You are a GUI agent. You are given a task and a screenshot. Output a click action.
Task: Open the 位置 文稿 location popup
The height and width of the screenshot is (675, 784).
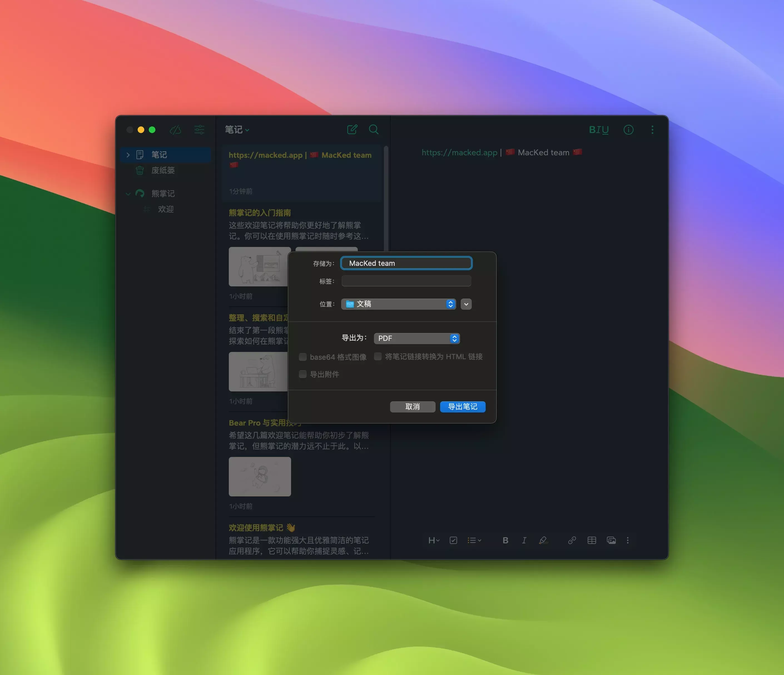point(398,304)
